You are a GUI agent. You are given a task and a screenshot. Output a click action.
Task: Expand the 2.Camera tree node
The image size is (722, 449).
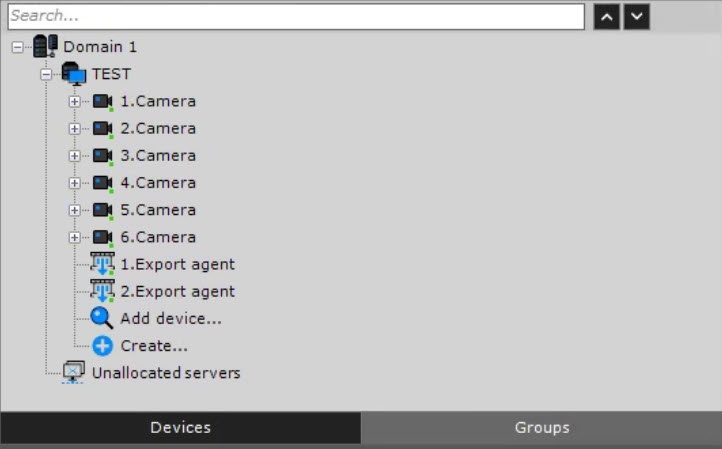74,129
